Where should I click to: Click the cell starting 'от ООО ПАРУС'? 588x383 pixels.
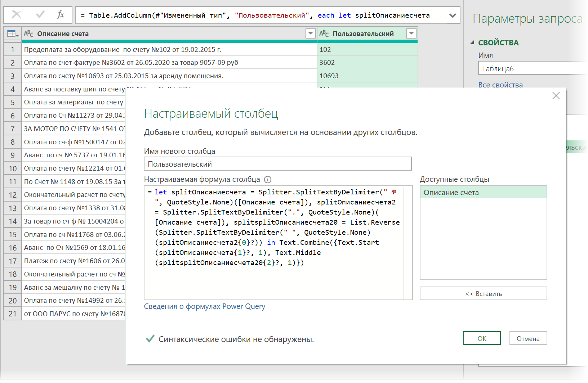pos(74,314)
